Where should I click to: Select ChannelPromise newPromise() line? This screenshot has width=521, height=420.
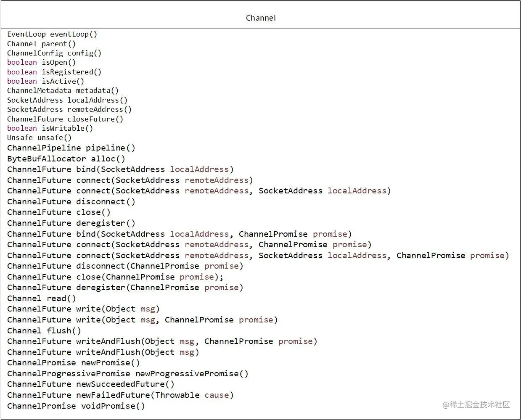74,363
